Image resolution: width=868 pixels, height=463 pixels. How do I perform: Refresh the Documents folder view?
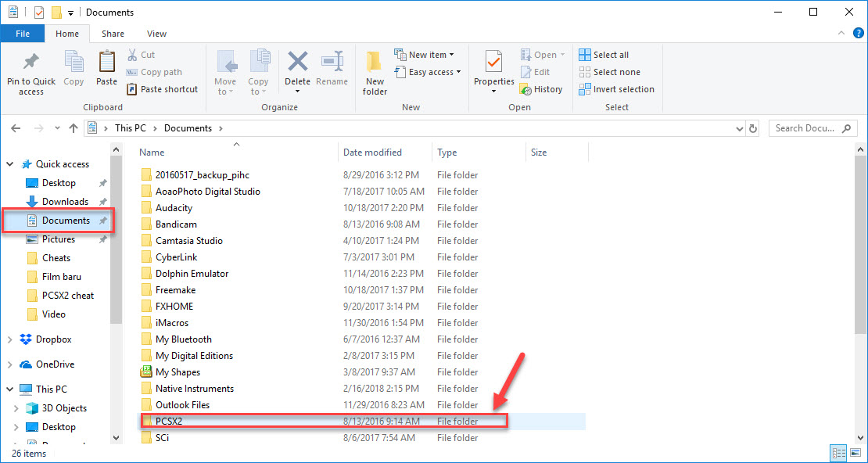(x=753, y=128)
